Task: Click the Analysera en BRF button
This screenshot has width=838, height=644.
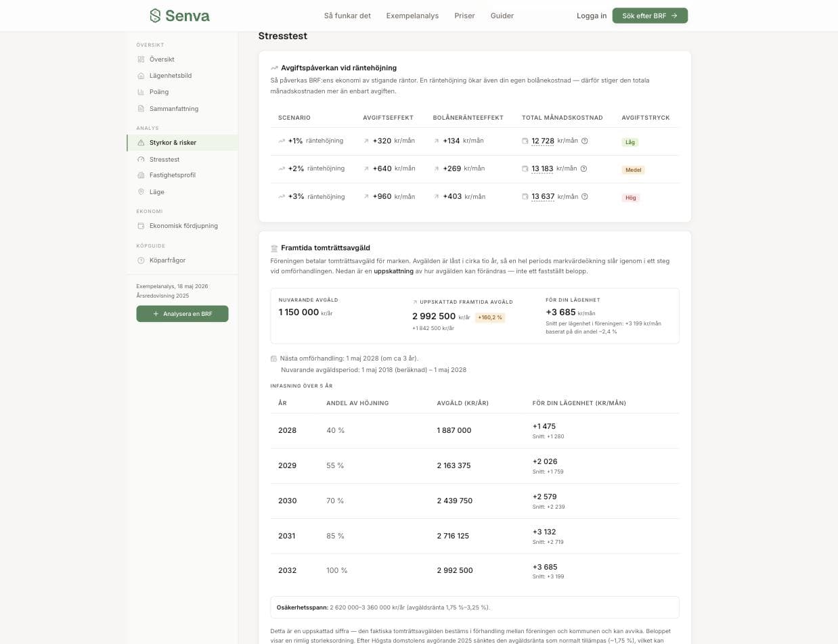Action: [x=182, y=314]
